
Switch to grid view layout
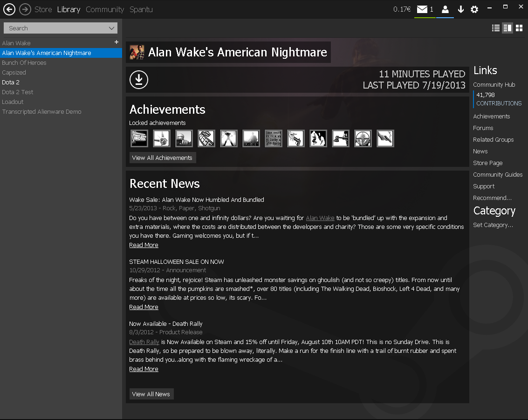coord(519,28)
